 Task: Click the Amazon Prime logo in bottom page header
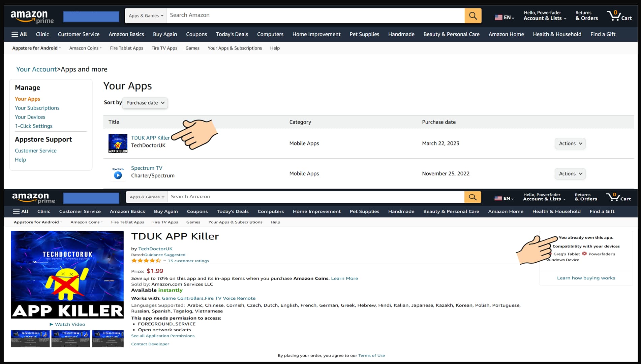[x=33, y=198]
